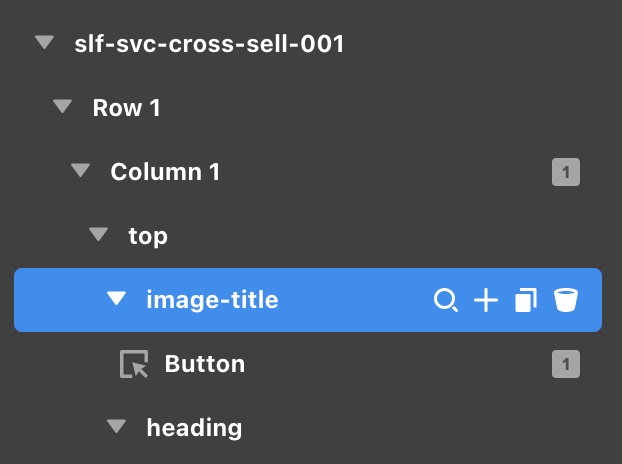Collapse the heading element triangle
The image size is (622, 464).
click(117, 427)
